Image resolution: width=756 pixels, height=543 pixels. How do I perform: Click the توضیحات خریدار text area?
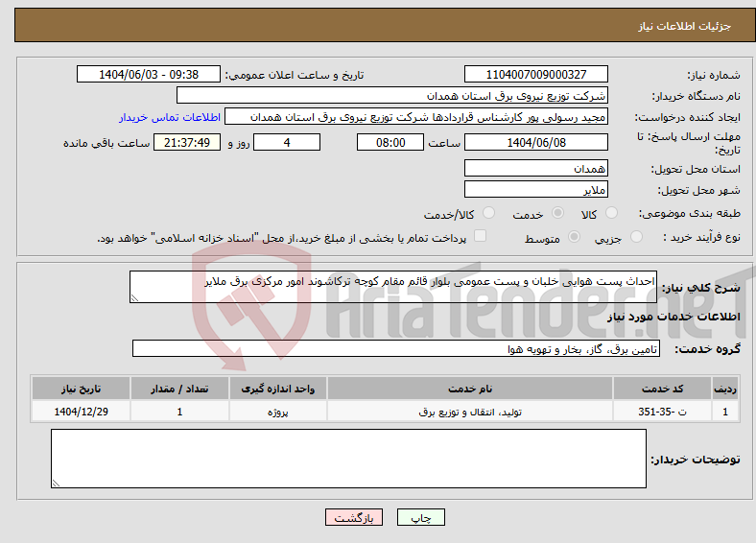348,459
